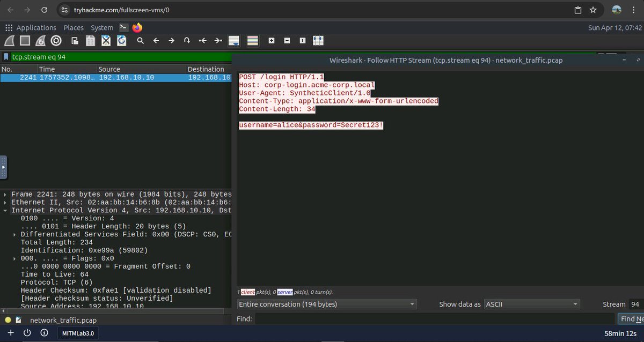This screenshot has width=644, height=342.
Task: Reset text to normal size
Action: (303, 41)
